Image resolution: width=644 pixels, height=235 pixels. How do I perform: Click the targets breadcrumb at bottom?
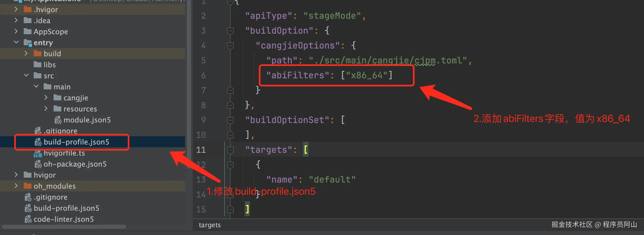pos(210,225)
